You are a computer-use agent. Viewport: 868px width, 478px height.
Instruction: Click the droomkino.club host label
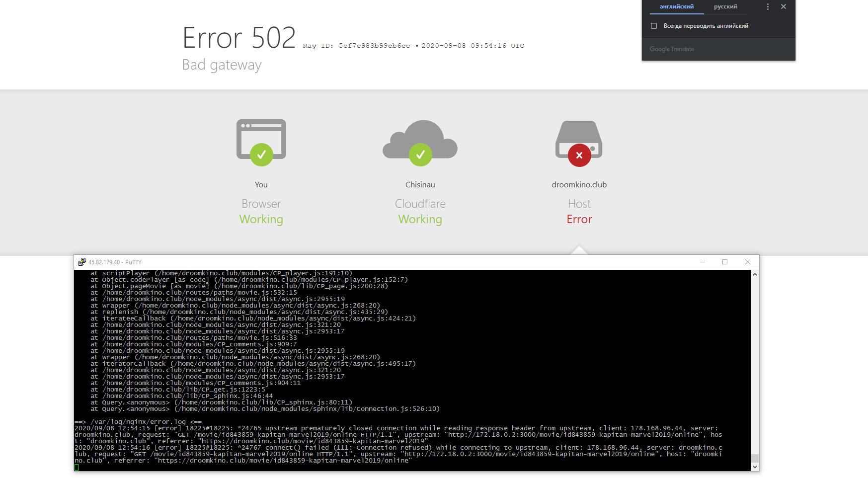579,185
